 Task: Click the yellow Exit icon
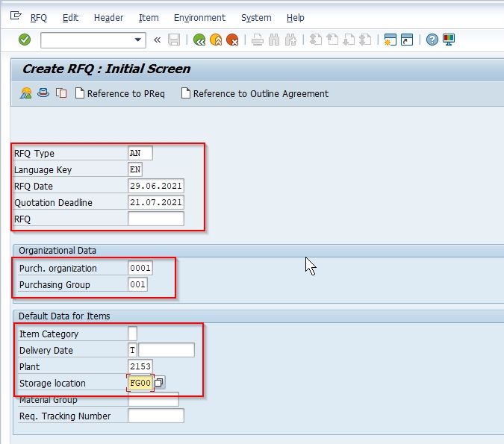tap(216, 40)
